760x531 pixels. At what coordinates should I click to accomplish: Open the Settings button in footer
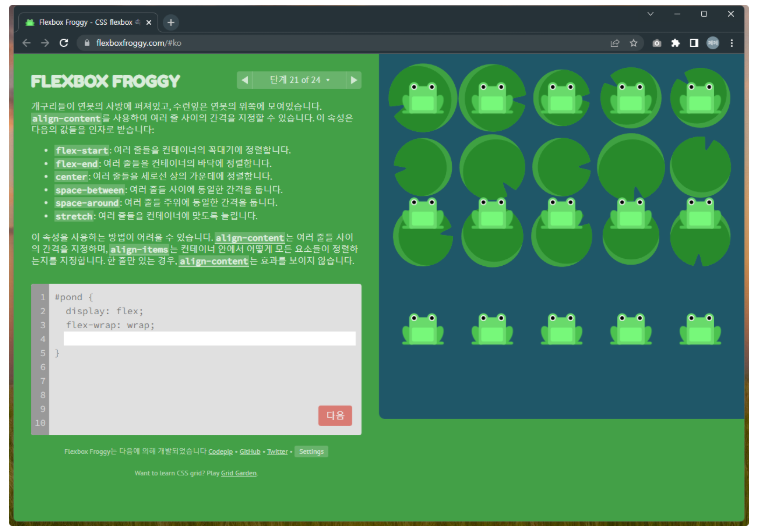[x=311, y=452]
